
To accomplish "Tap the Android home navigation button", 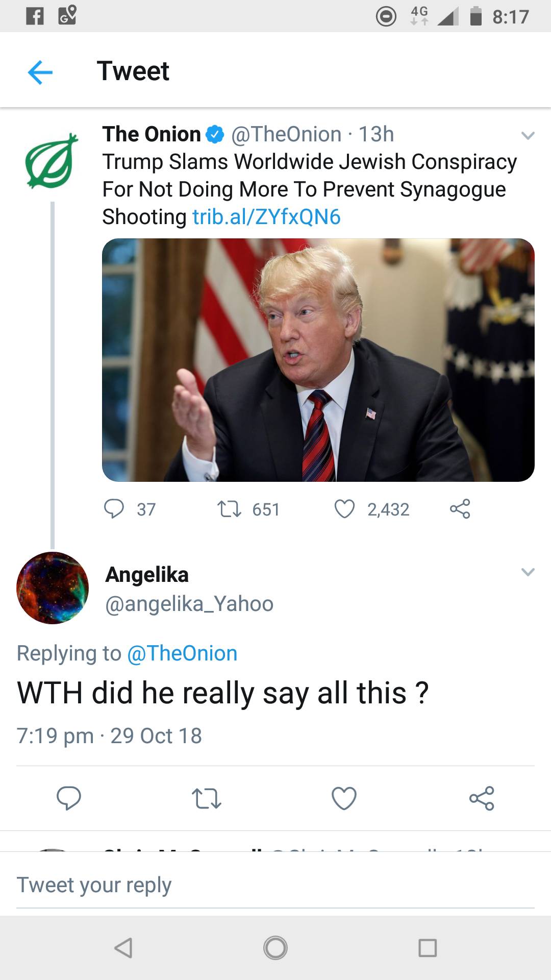I will (275, 948).
